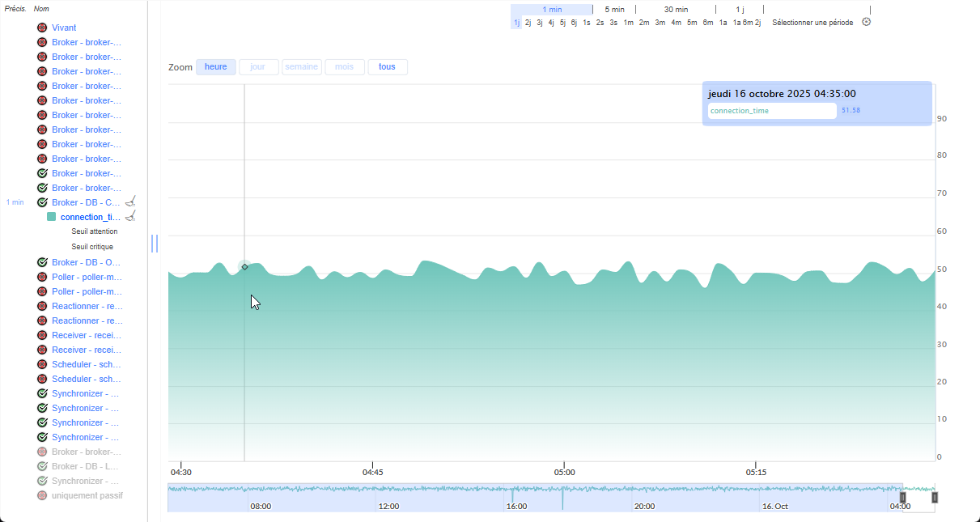The width and height of the screenshot is (980, 522).
Task: Click the teal connection_time color square
Action: tap(52, 217)
